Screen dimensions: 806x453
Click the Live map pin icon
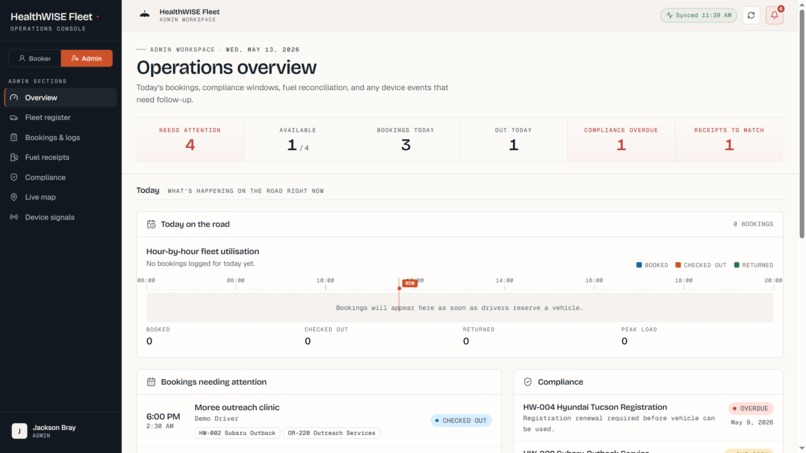pyautogui.click(x=14, y=197)
